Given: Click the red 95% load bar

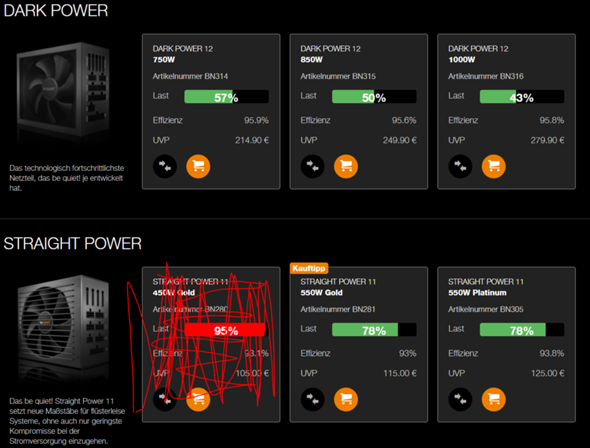Looking at the screenshot, I should click(227, 330).
